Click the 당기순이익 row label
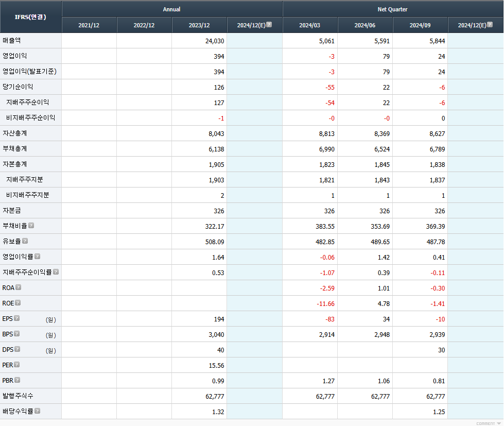504x426 pixels. tap(18, 87)
